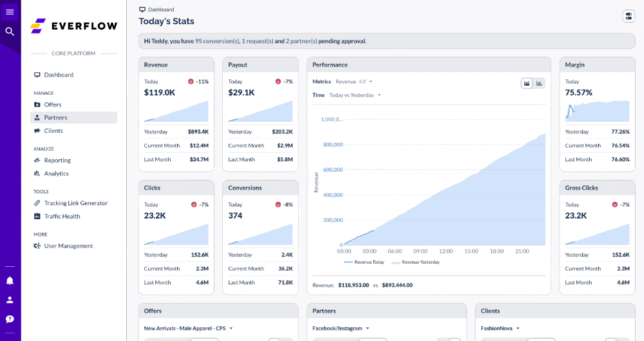The height and width of the screenshot is (341, 644).
Task: Click the Everflow logo
Action: point(74,26)
